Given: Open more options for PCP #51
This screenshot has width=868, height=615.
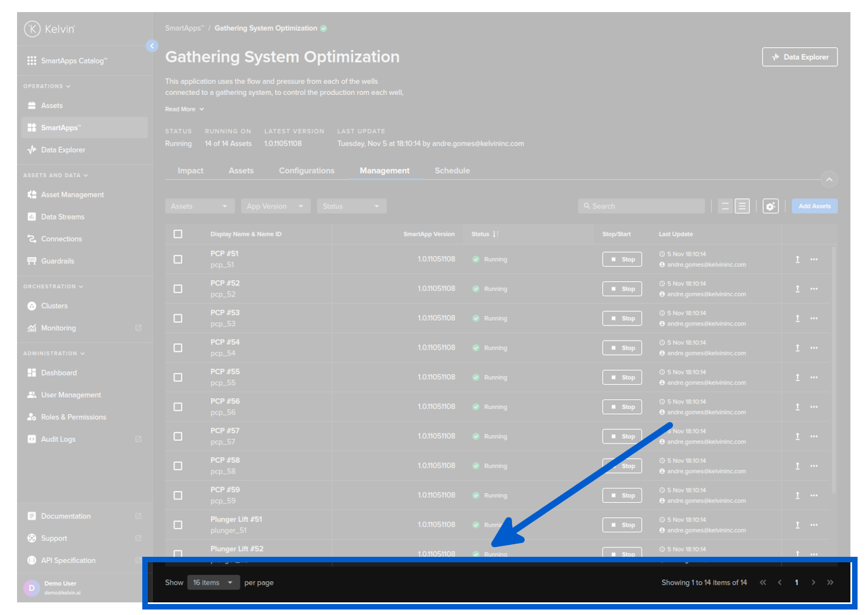Looking at the screenshot, I should point(814,259).
